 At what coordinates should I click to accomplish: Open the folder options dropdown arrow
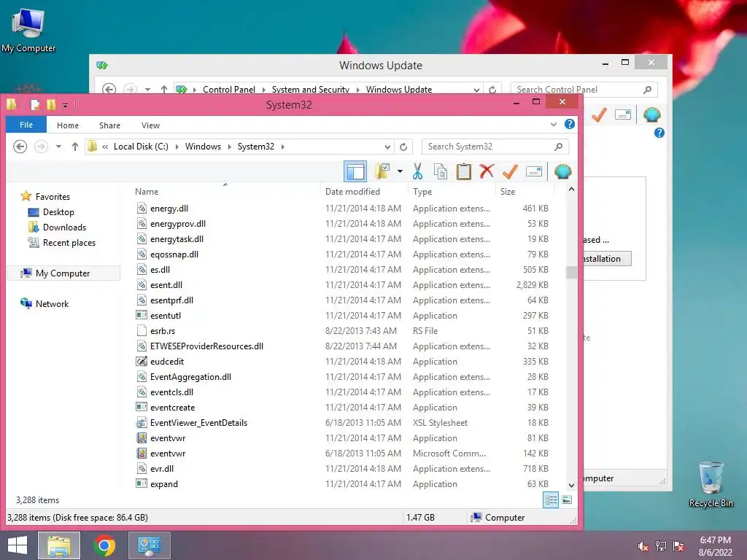(x=400, y=171)
